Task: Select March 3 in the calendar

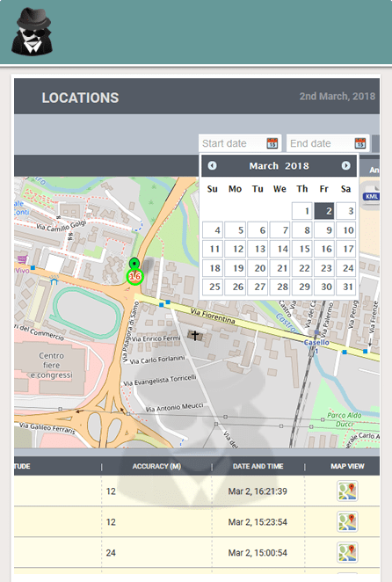Action: (x=346, y=211)
